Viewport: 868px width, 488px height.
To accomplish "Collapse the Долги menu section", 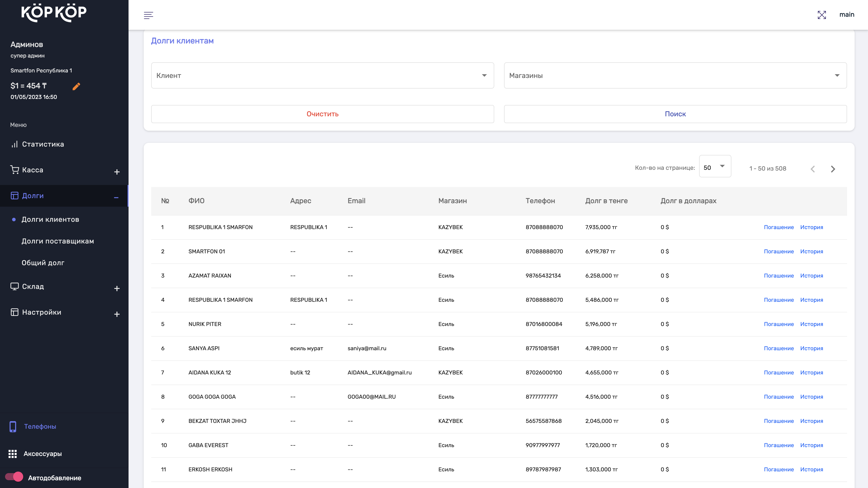I will tap(116, 198).
